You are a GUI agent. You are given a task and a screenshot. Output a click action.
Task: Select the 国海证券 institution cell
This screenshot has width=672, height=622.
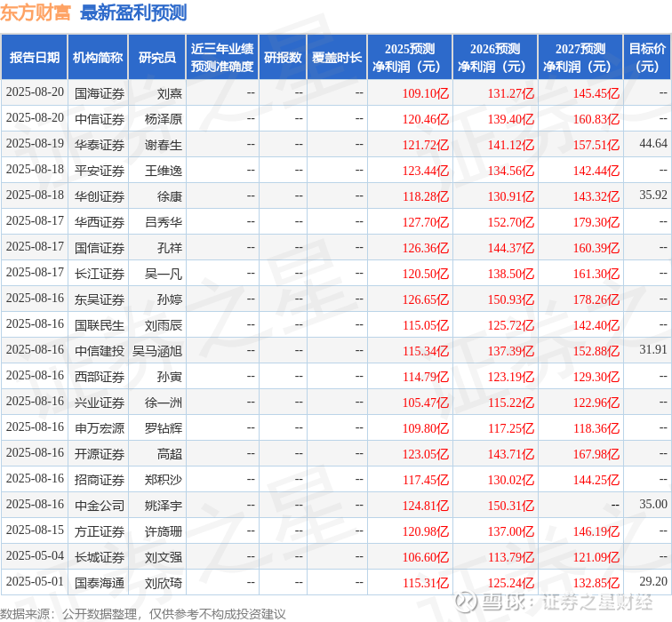(100, 93)
